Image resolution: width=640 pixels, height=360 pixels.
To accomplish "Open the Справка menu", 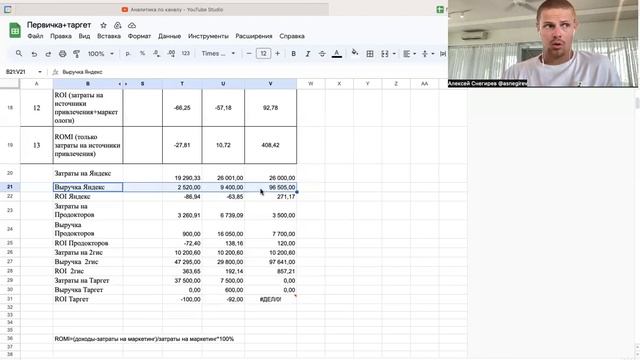I will point(292,36).
